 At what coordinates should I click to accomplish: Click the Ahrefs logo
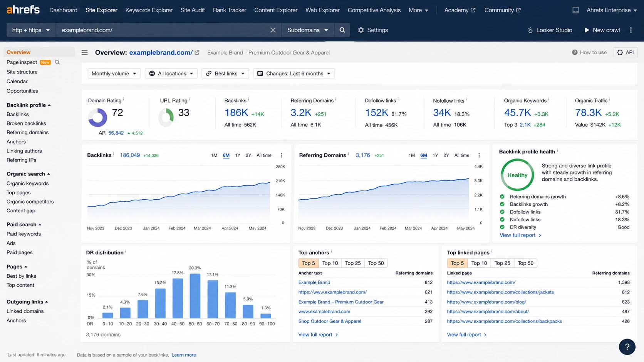[x=23, y=10]
